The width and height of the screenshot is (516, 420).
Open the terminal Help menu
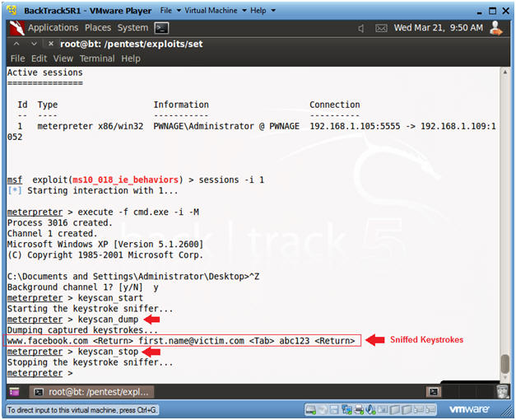pyautogui.click(x=131, y=58)
